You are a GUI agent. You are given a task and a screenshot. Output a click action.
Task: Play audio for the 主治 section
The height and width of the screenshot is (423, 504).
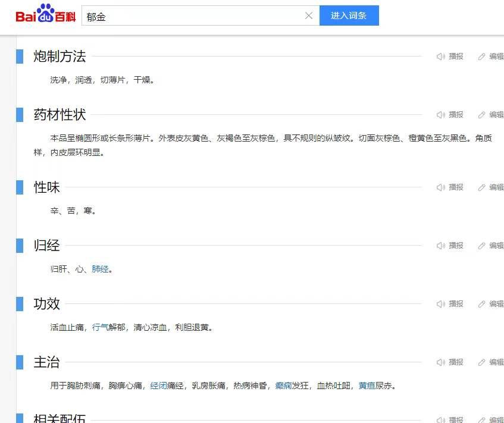point(440,362)
